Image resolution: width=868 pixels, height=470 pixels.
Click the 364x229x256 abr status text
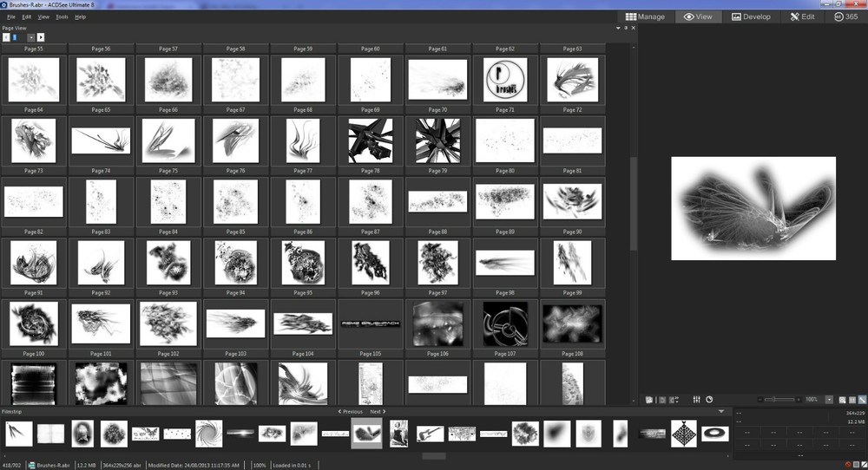[x=122, y=466]
